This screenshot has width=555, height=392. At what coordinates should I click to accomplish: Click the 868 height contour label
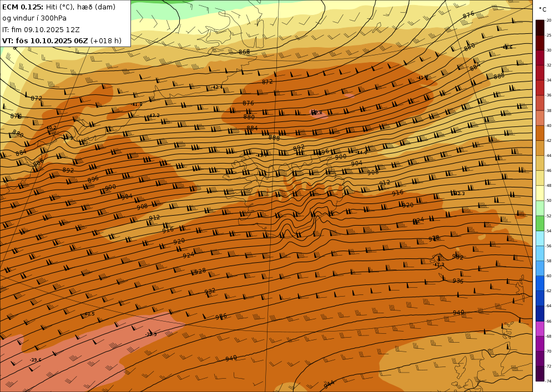[244, 52]
